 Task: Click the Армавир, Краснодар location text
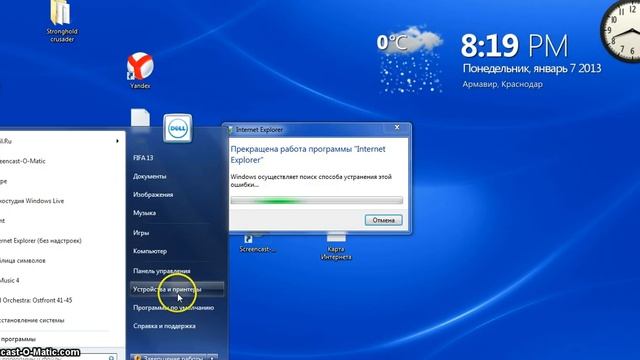pyautogui.click(x=502, y=84)
